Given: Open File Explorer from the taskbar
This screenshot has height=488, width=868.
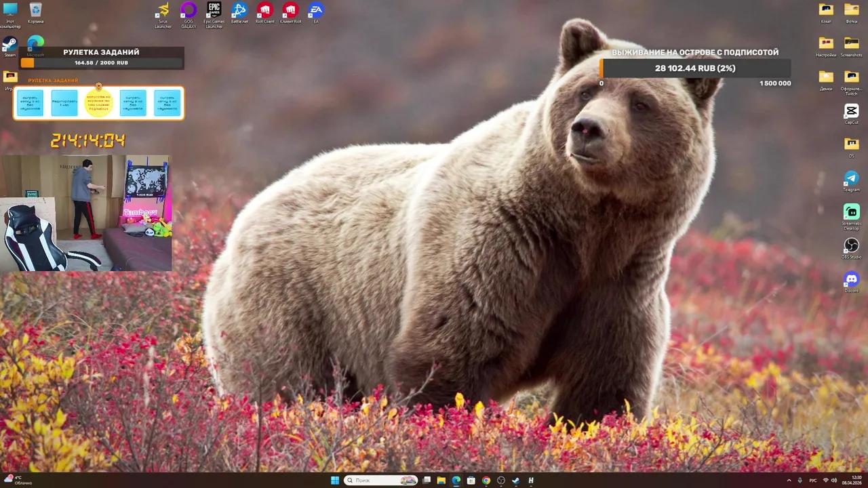Looking at the screenshot, I should [441, 481].
